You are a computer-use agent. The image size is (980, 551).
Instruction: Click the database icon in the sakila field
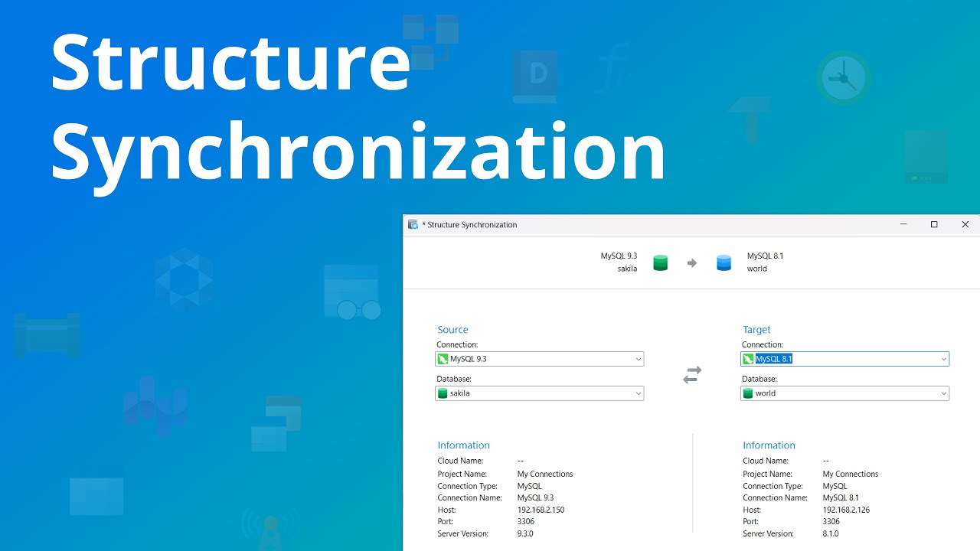click(443, 393)
